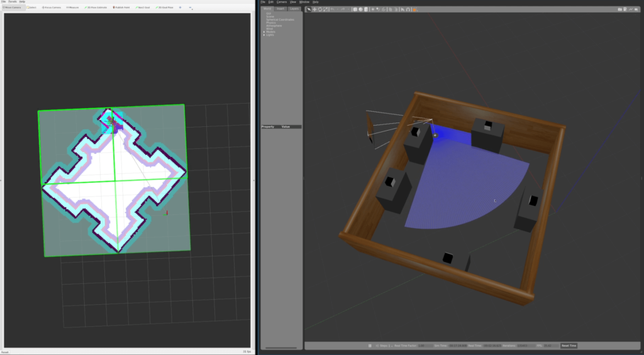Add a directional light in Gazebo
The width and height of the screenshot is (644, 355).
coord(384,9)
